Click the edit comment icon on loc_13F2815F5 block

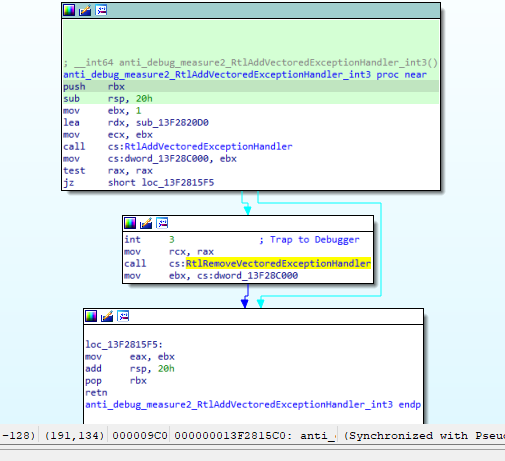(107, 316)
